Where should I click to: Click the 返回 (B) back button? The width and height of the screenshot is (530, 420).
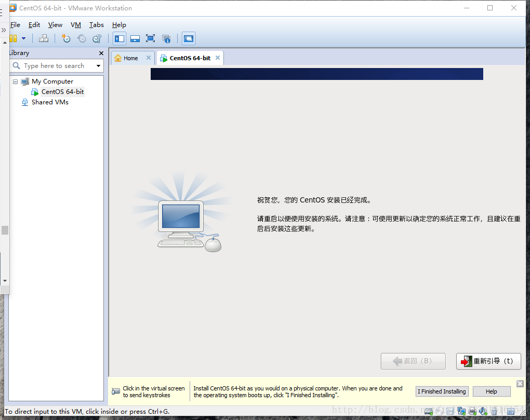click(x=413, y=361)
